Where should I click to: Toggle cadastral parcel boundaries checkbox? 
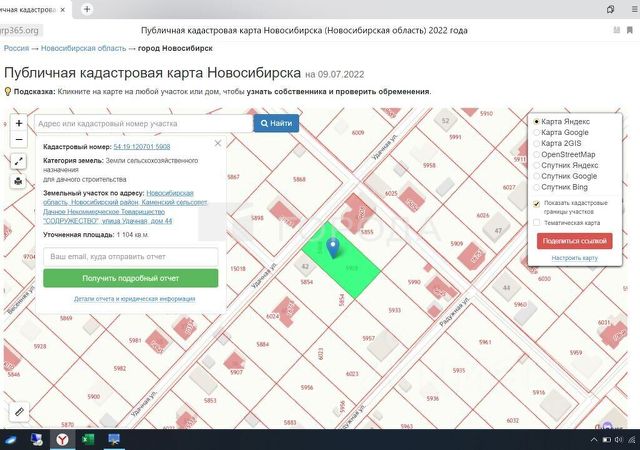[x=537, y=204]
